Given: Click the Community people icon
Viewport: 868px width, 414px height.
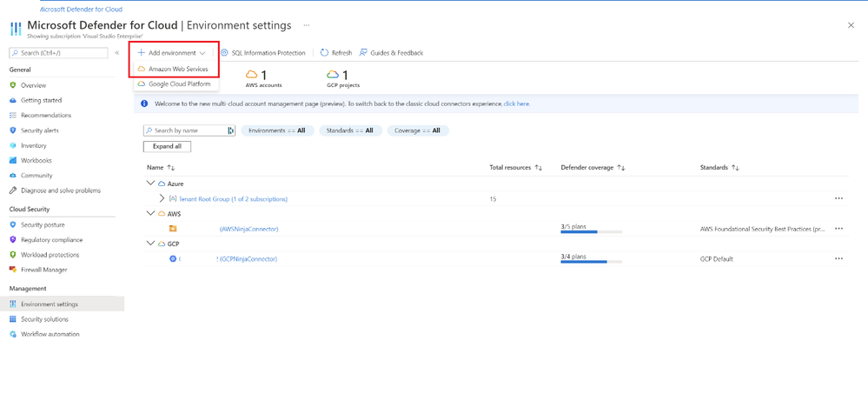Looking at the screenshot, I should (x=13, y=175).
